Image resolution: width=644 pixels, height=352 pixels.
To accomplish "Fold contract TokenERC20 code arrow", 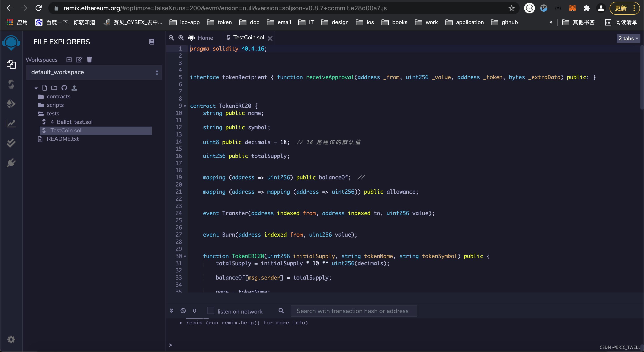I will pos(185,106).
